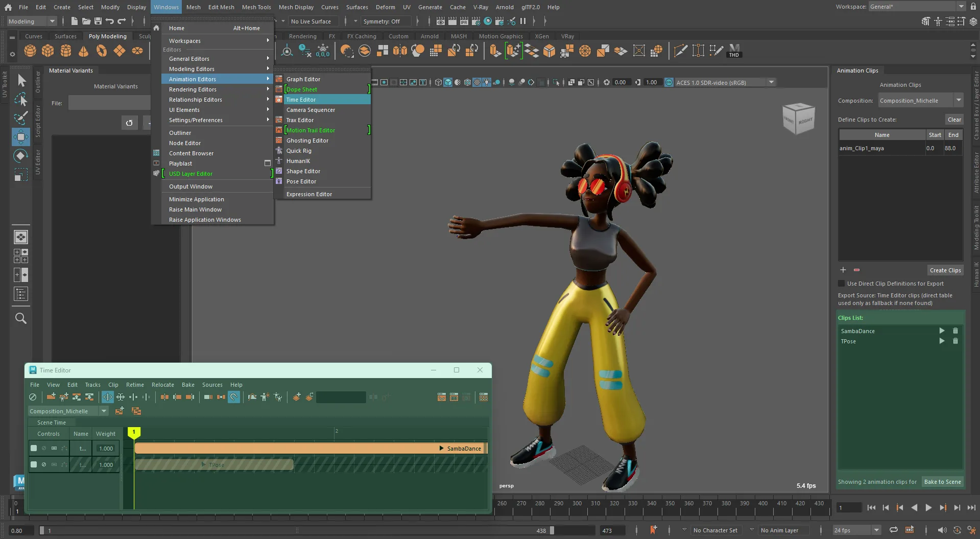
Task: Click the Multi-Cut tool shelf icon
Action: [x=680, y=51]
